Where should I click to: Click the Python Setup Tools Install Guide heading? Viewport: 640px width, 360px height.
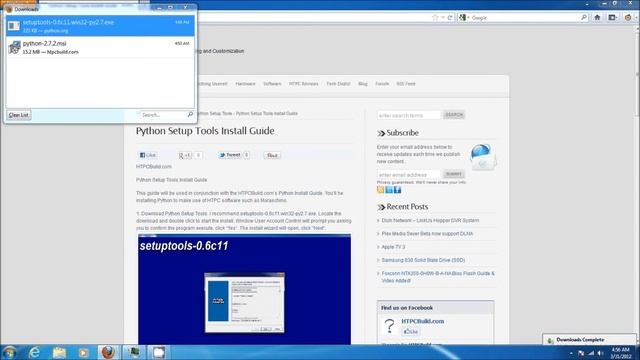click(205, 131)
